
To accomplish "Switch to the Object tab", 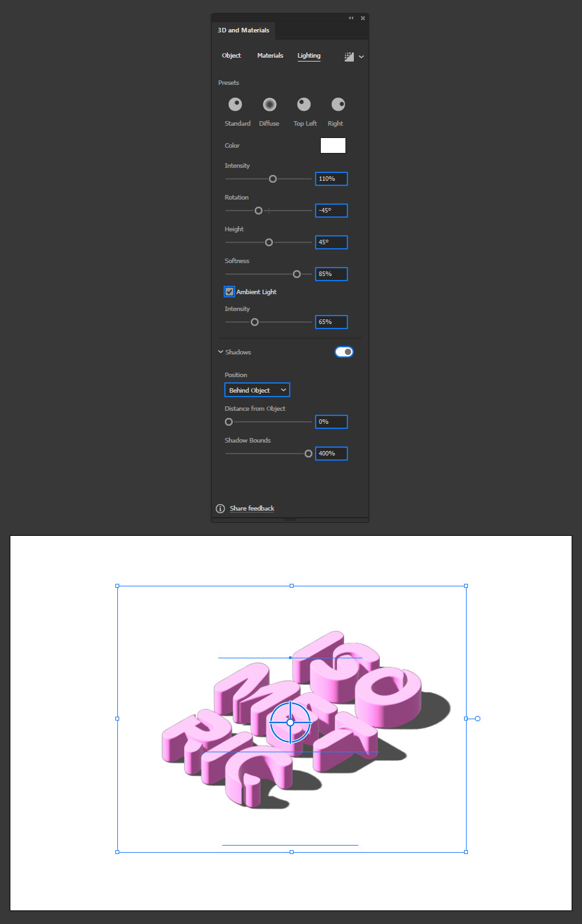I will 231,56.
